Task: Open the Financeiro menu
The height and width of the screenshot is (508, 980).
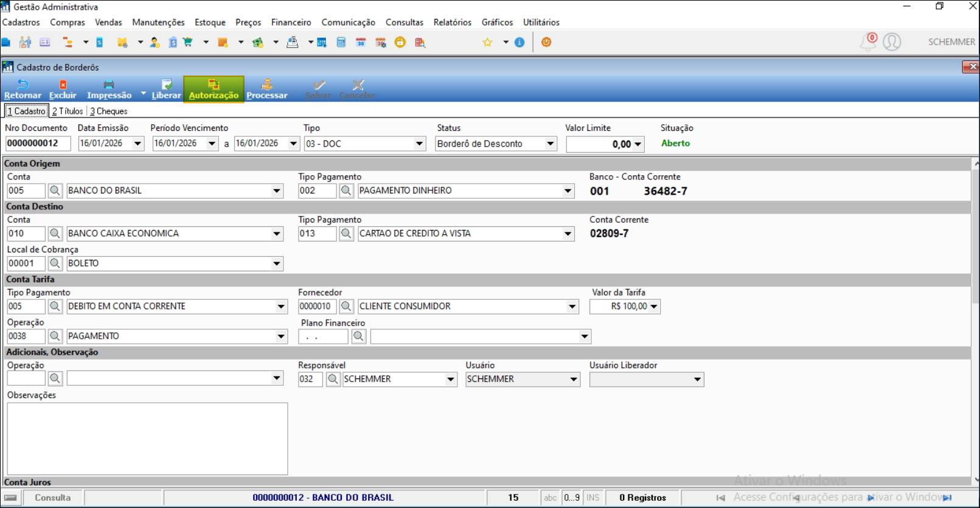Action: [291, 23]
